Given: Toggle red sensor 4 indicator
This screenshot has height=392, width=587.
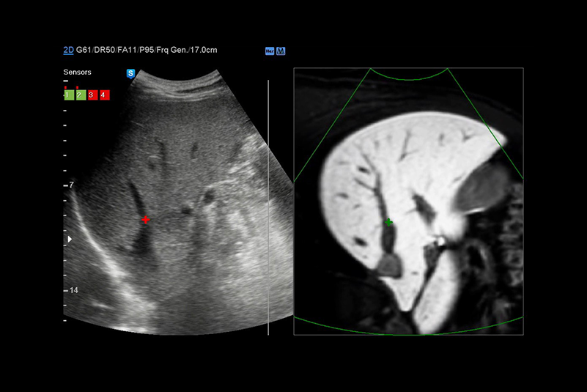Looking at the screenshot, I should tap(104, 95).
